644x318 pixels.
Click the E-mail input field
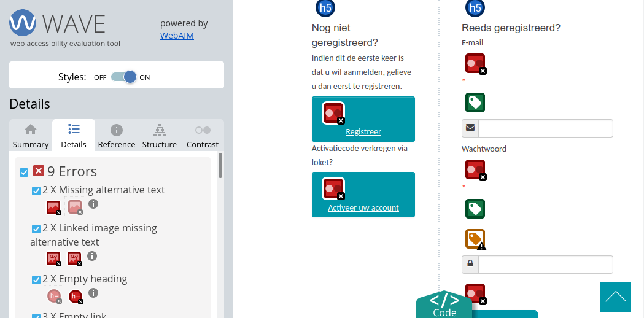545,128
